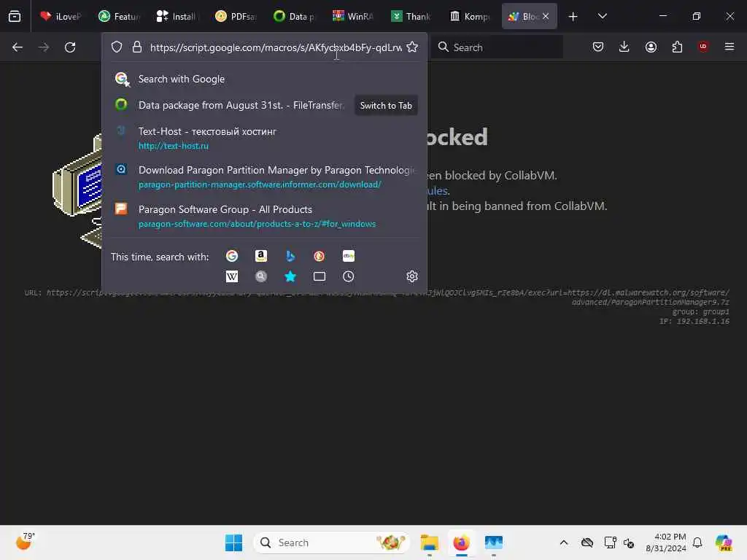Show hidden system tray icons

[x=564, y=542]
